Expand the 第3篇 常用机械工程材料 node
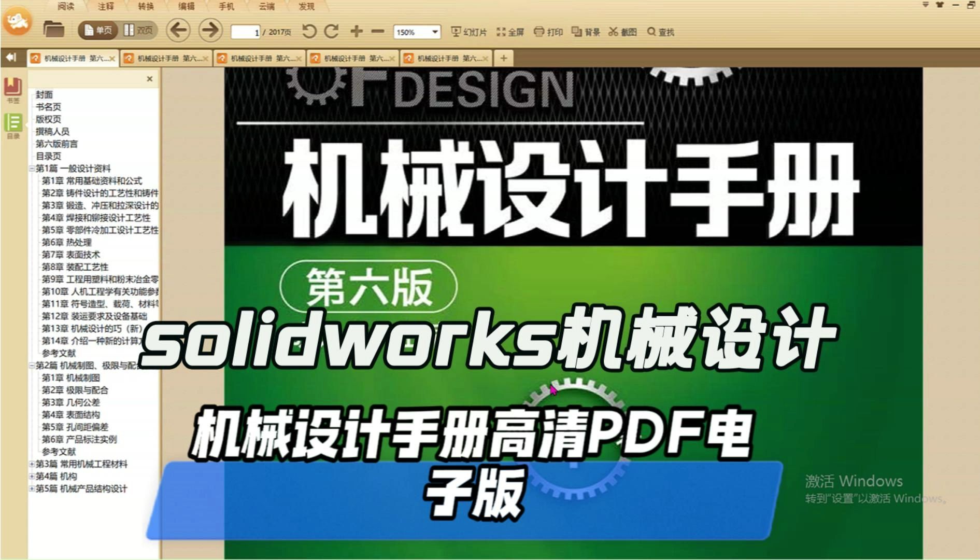 tap(32, 464)
